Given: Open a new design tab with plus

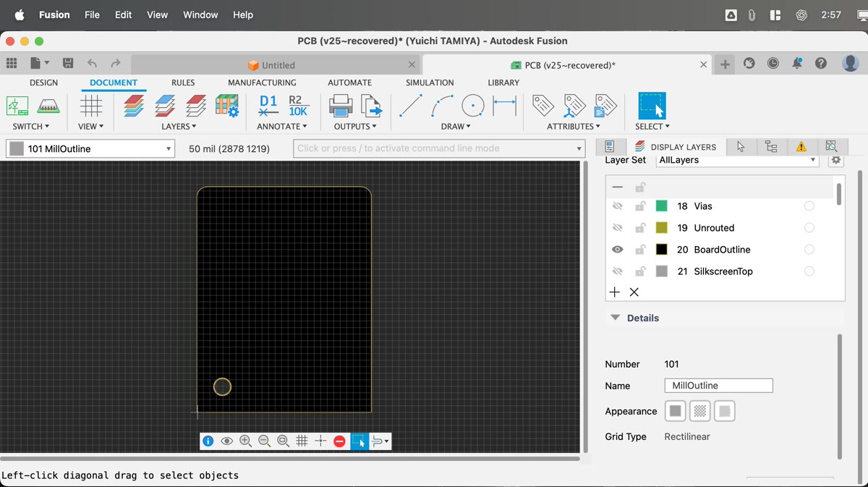Looking at the screenshot, I should point(725,64).
